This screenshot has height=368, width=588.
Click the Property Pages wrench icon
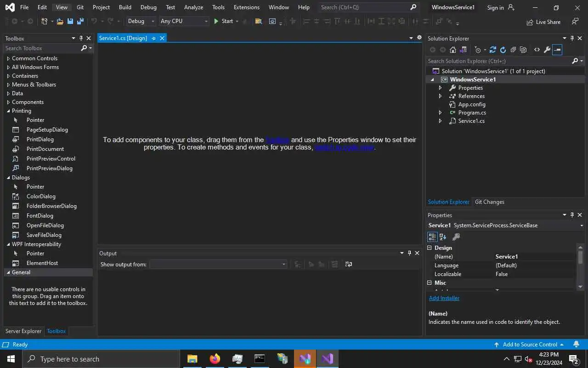pyautogui.click(x=456, y=237)
